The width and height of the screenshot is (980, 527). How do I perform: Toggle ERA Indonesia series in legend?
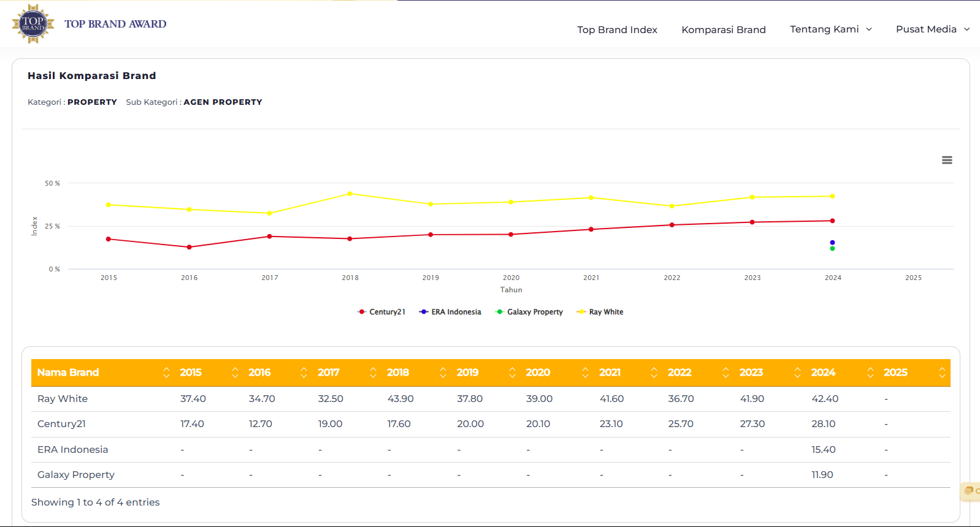click(450, 312)
